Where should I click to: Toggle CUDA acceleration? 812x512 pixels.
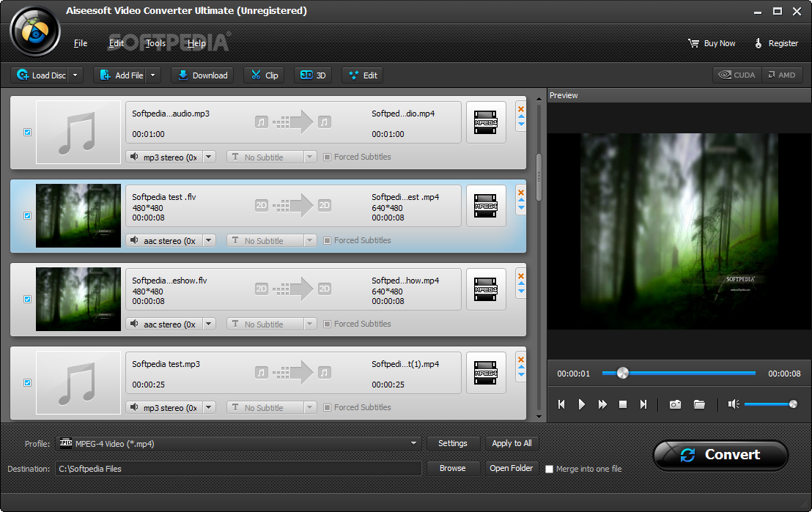pyautogui.click(x=737, y=75)
